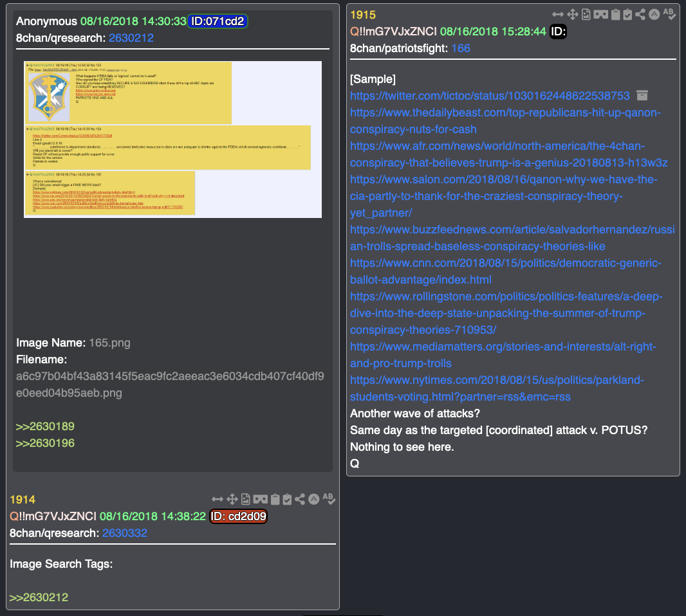Screen dimensions: 686x616
Task: Click AB spellcheck icon in post 1914
Action: (329, 499)
